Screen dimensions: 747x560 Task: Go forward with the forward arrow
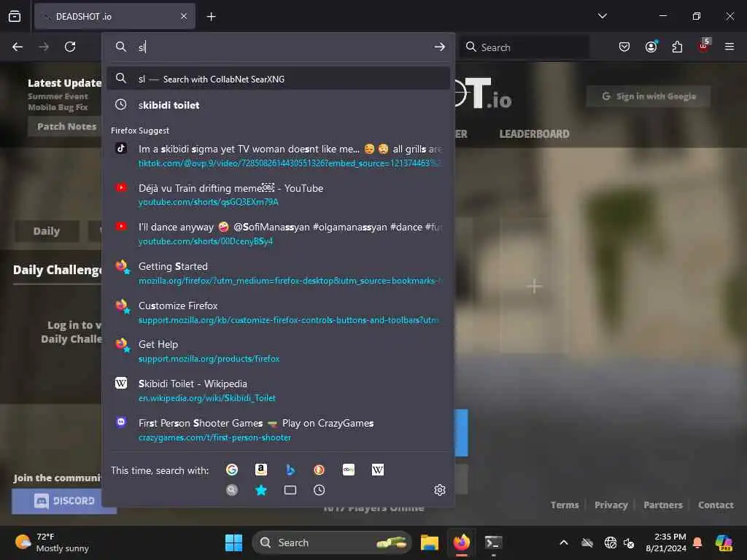tap(44, 47)
